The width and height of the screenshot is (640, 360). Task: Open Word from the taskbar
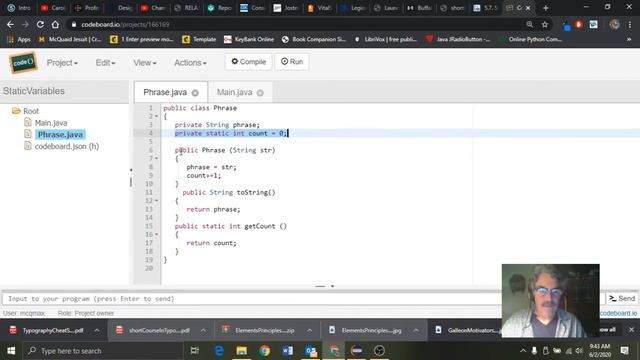pyautogui.click(x=288, y=351)
